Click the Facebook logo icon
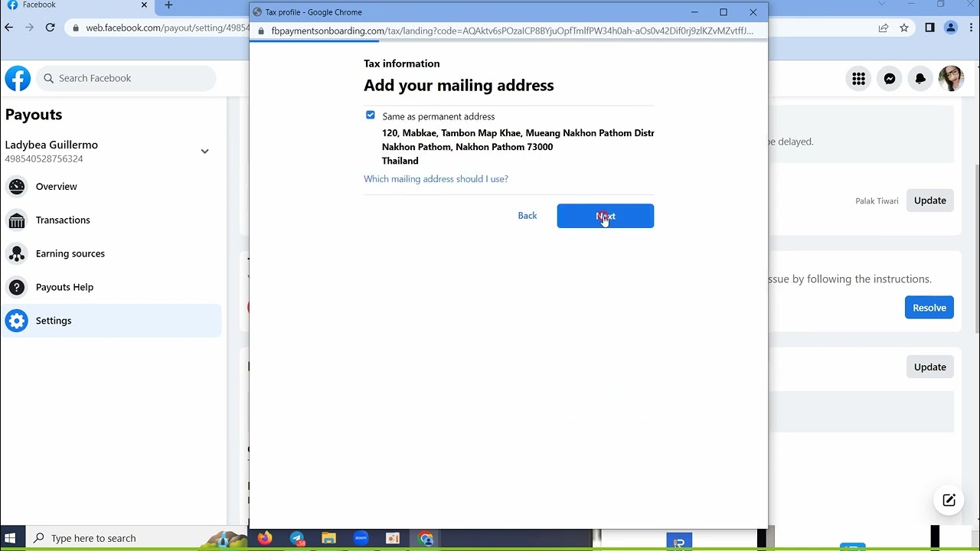980x551 pixels. tap(18, 78)
